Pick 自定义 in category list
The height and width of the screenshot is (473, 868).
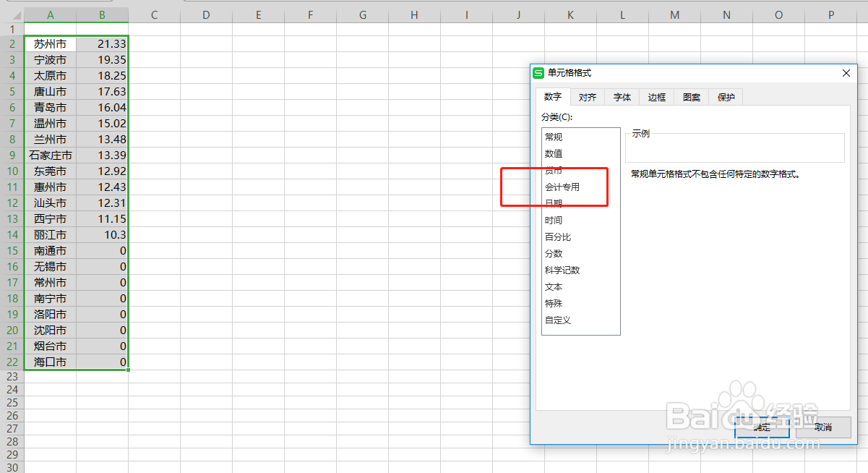(x=581, y=320)
